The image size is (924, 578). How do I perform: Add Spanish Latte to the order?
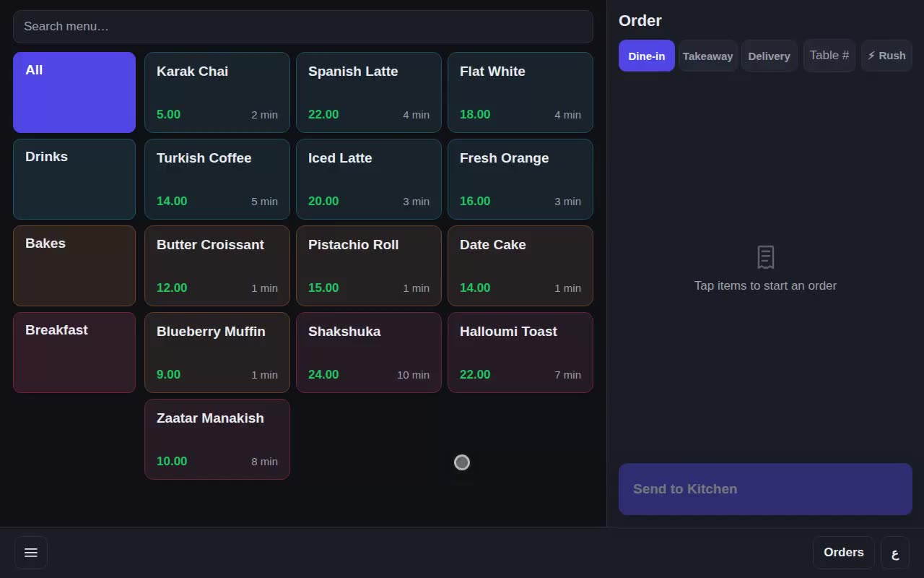pyautogui.click(x=369, y=92)
